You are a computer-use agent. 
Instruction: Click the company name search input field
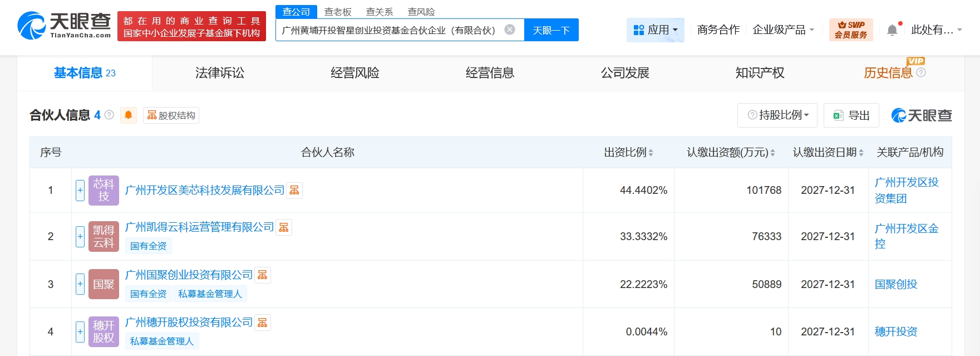pos(390,30)
